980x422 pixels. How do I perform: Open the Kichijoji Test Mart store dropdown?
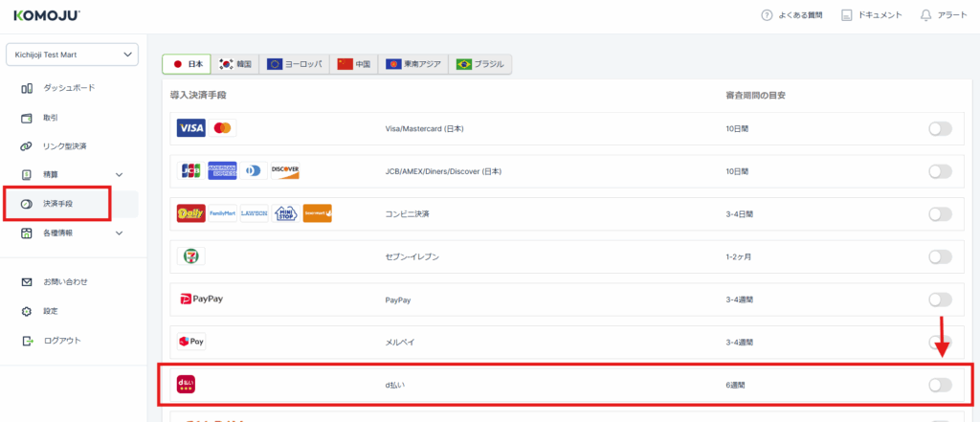click(72, 55)
